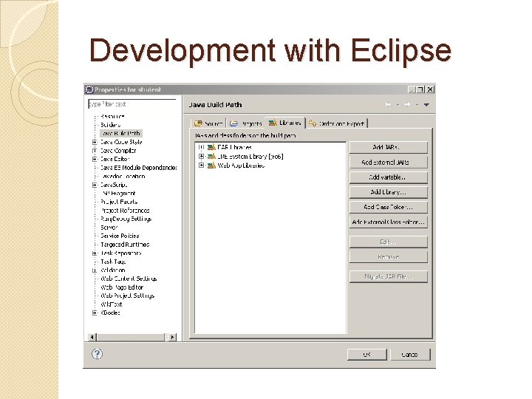Select Task Tags tree item

113,262
